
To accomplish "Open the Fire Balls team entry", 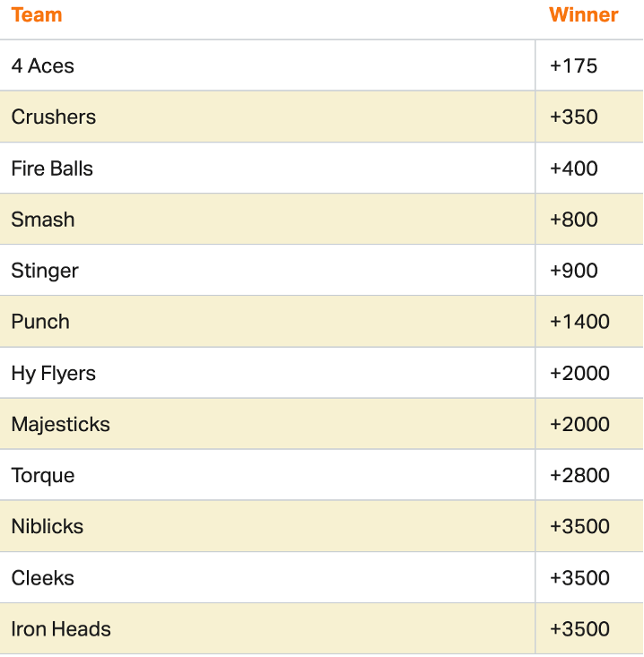I will pyautogui.click(x=52, y=169).
